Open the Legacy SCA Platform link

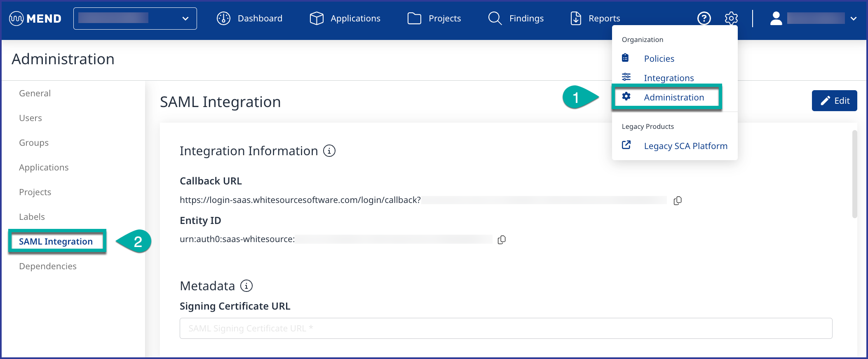pyautogui.click(x=685, y=146)
